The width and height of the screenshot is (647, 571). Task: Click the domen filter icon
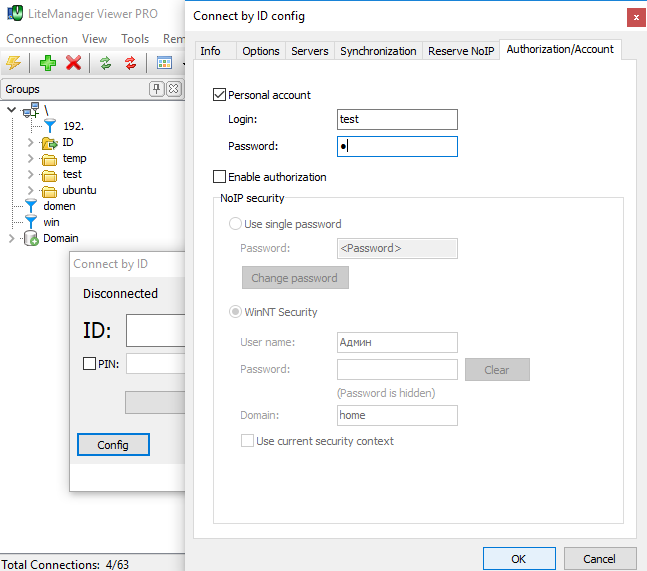click(31, 206)
